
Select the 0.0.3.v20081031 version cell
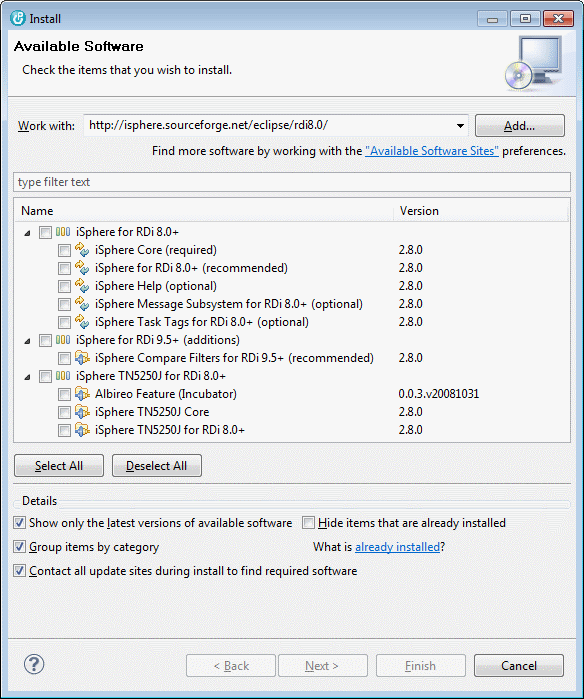[x=439, y=394]
